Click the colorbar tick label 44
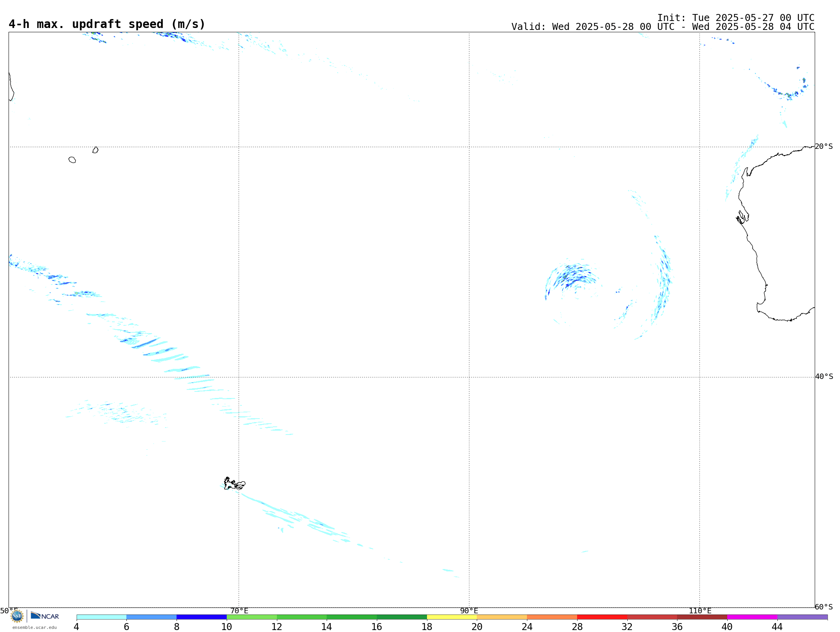Screen dimensions: 840x632 pyautogui.click(x=777, y=627)
